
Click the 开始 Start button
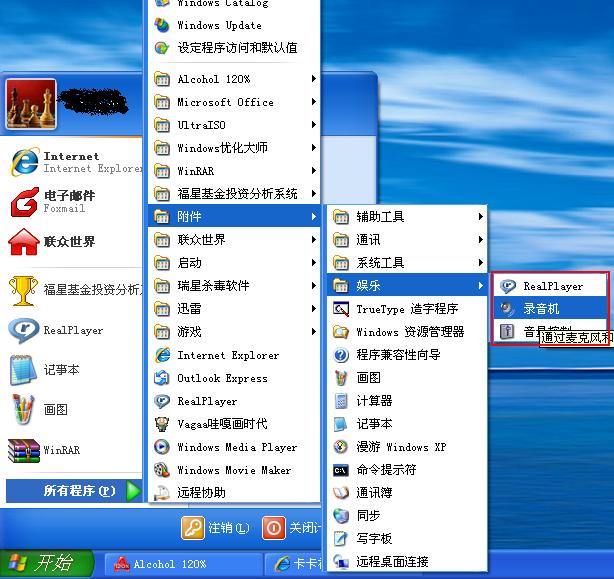click(46, 564)
